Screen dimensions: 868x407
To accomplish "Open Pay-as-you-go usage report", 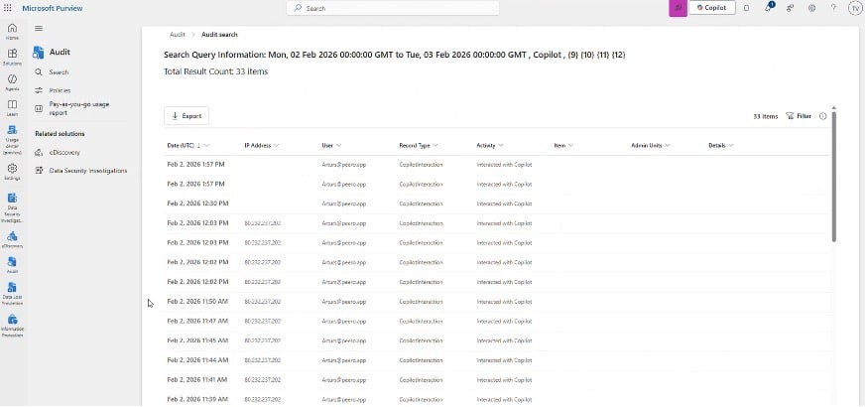I will pos(78,106).
